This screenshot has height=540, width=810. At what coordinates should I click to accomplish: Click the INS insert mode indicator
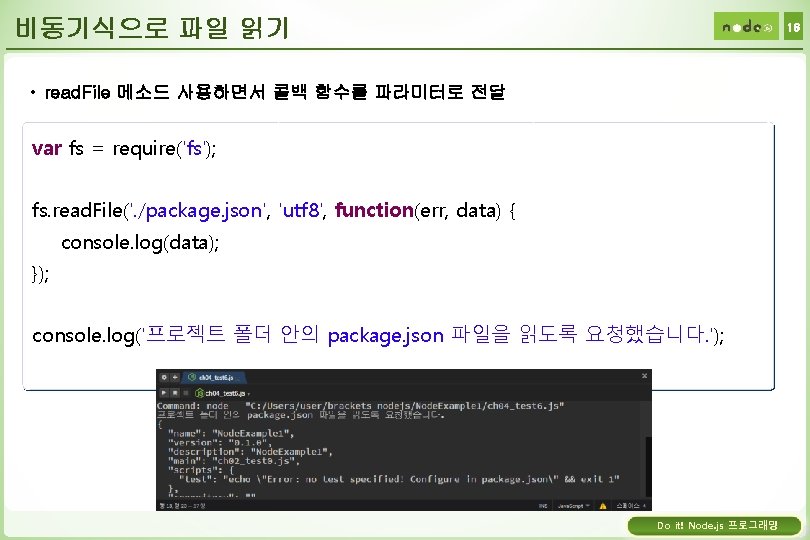tap(543, 505)
